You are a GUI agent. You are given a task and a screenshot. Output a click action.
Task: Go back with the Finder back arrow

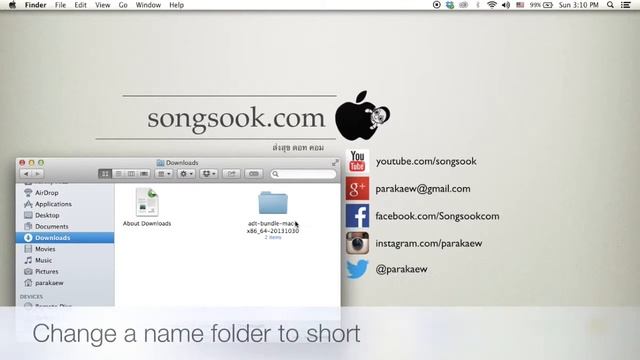26,174
